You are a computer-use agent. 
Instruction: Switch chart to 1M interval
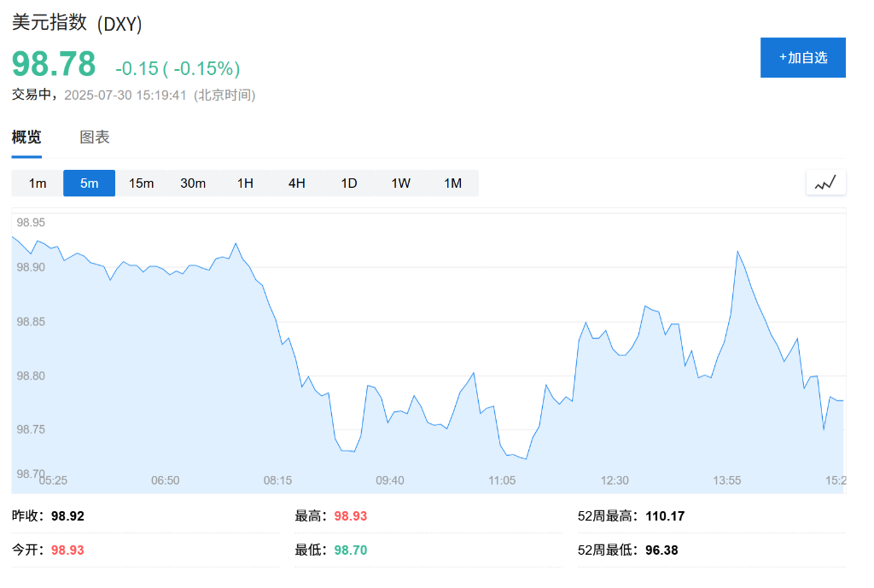[x=452, y=183]
